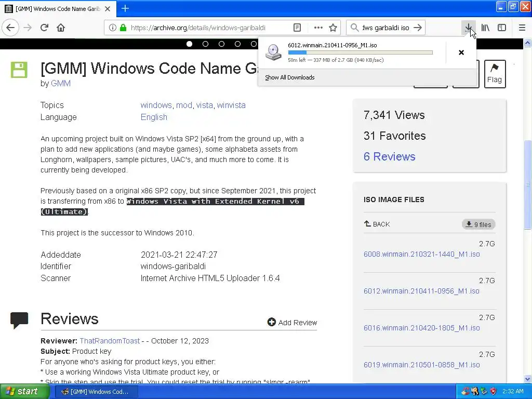
Task: Click the search magnifier icon
Action: pyautogui.click(x=354, y=28)
